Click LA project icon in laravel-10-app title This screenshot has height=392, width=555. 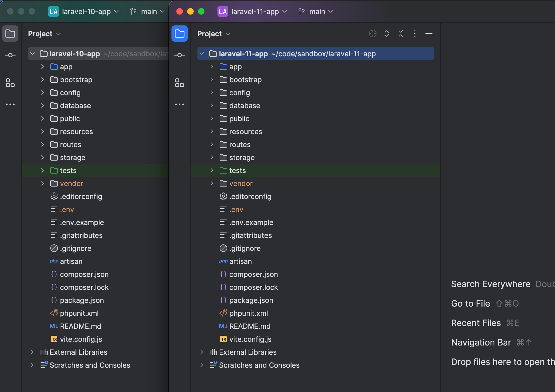click(x=54, y=11)
